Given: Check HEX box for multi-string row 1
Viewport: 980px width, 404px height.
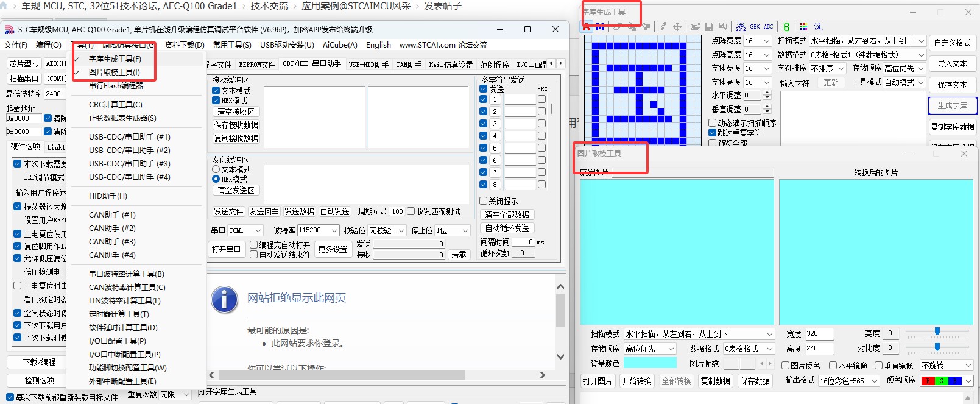Looking at the screenshot, I should point(541,99).
